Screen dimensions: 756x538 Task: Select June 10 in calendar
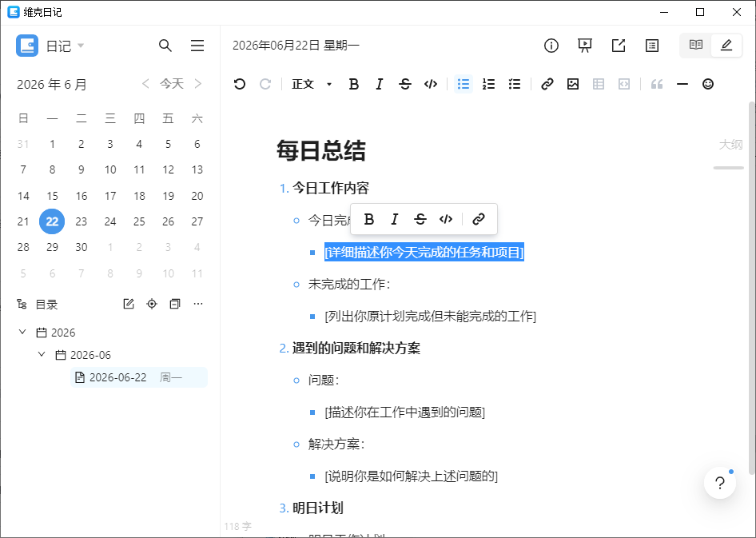coord(110,169)
